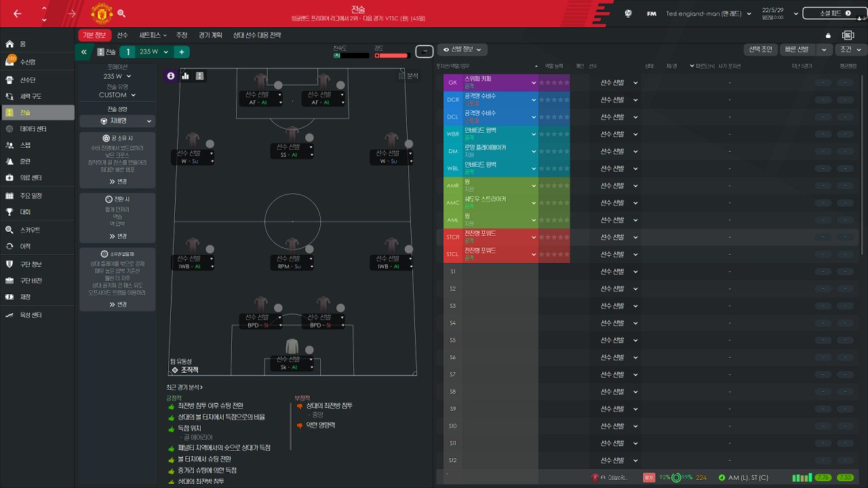Click the 92% condition ring in bottom bar

point(677,478)
